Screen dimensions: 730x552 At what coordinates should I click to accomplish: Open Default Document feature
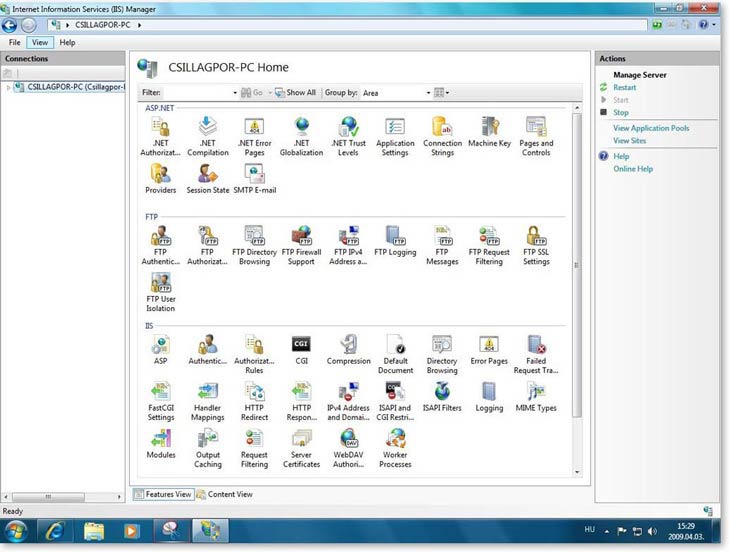coord(395,354)
